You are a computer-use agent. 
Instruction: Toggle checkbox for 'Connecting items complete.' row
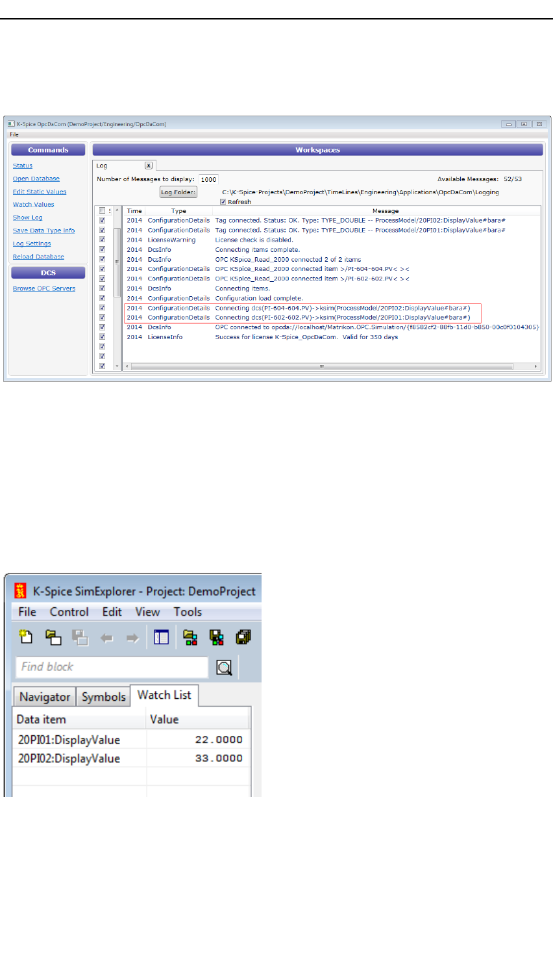(102, 249)
